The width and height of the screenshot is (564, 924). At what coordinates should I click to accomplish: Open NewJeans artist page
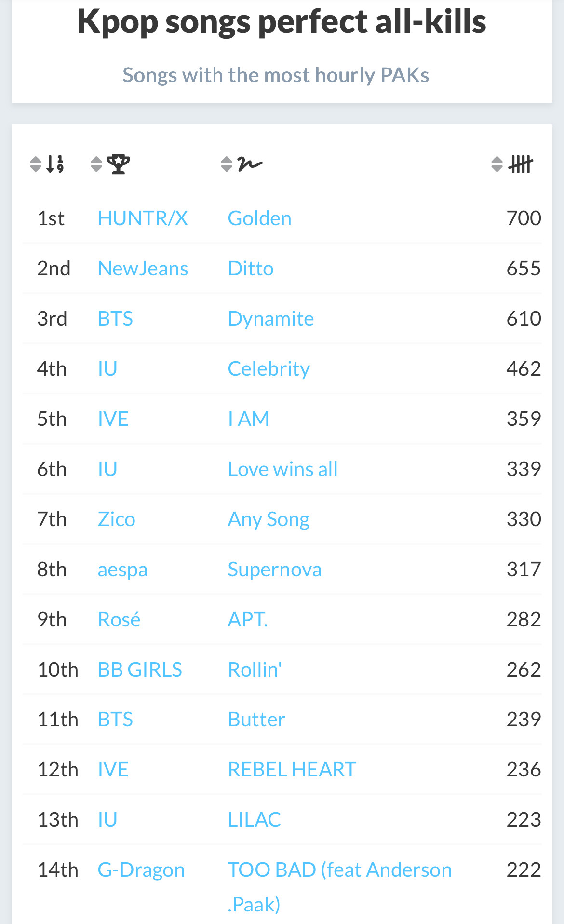(143, 269)
